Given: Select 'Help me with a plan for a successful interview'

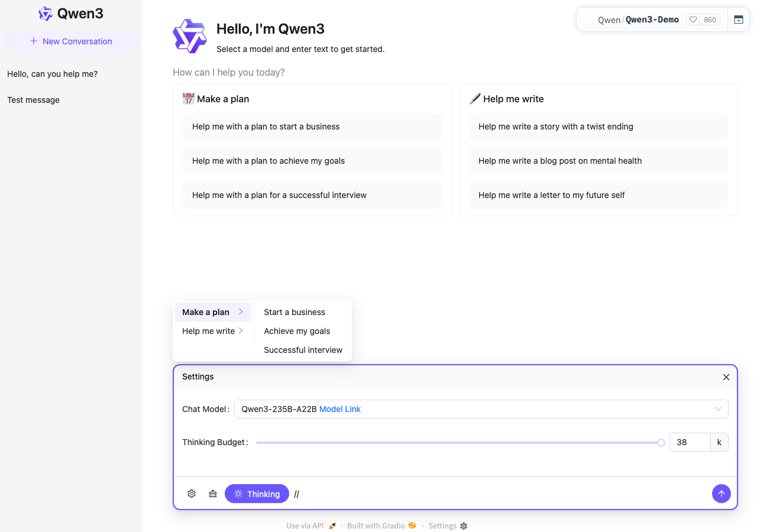Looking at the screenshot, I should 312,195.
